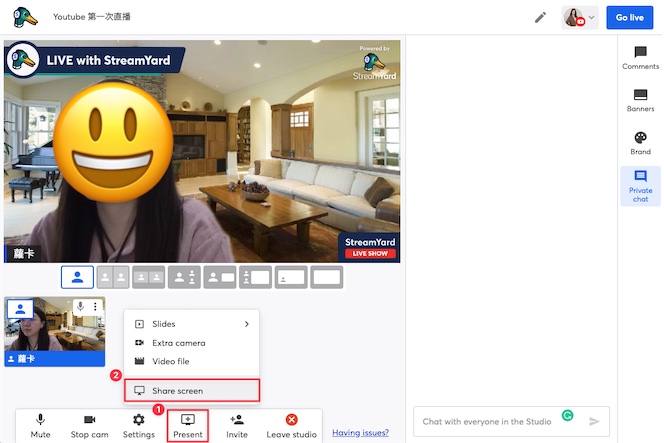Choose the group side-by-side layout

click(x=149, y=277)
